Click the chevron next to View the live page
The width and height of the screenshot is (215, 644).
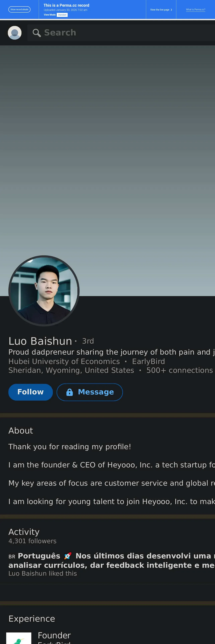pos(171,10)
